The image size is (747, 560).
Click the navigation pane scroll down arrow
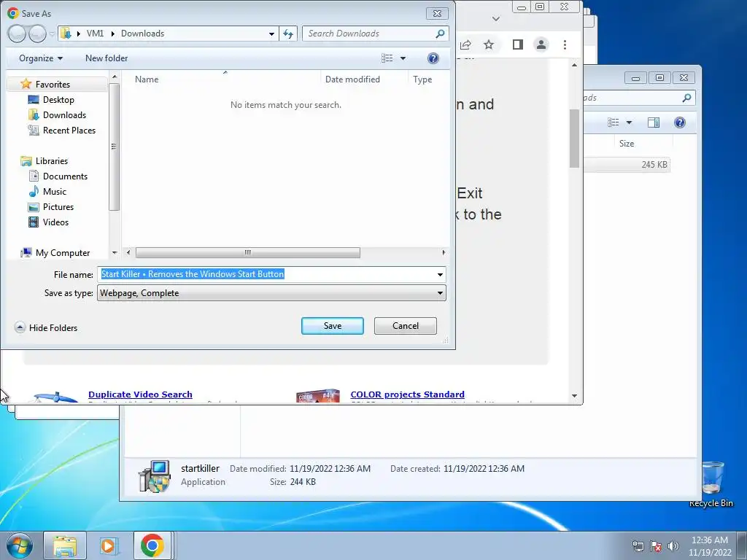[115, 253]
